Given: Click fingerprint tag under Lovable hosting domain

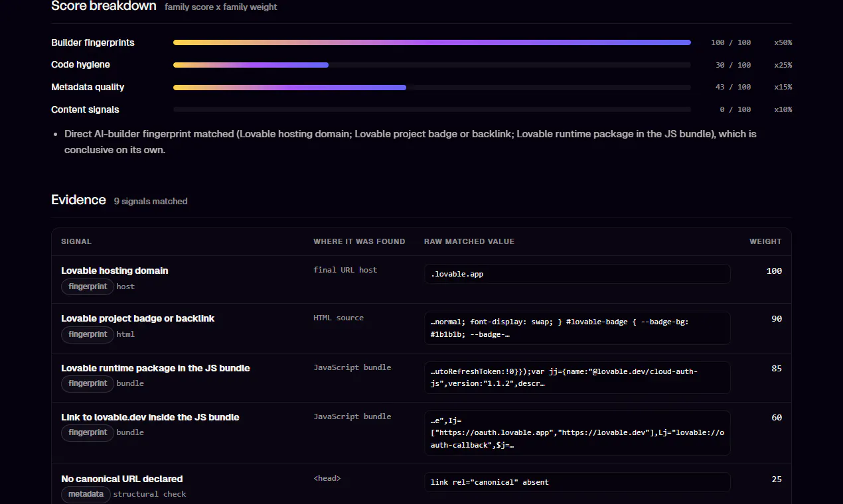Looking at the screenshot, I should 88,286.
